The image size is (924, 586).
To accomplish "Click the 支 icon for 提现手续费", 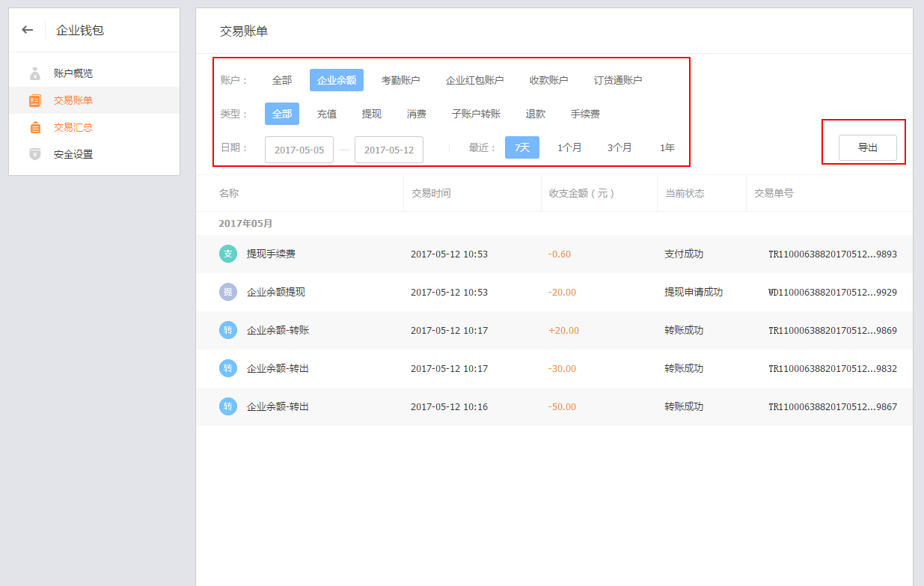I will [x=228, y=254].
